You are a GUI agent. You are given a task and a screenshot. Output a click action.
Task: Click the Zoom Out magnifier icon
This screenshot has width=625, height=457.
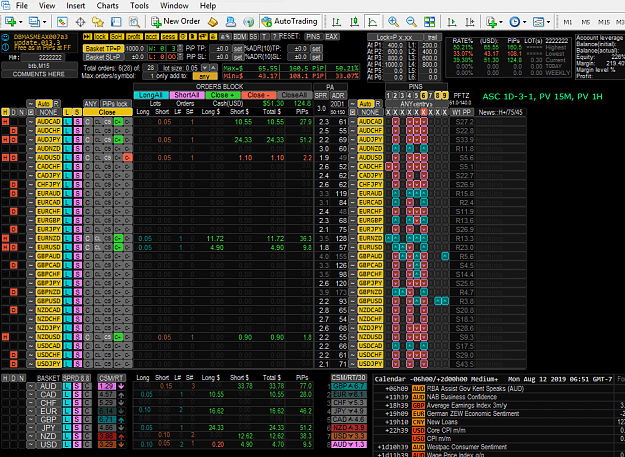pos(411,22)
